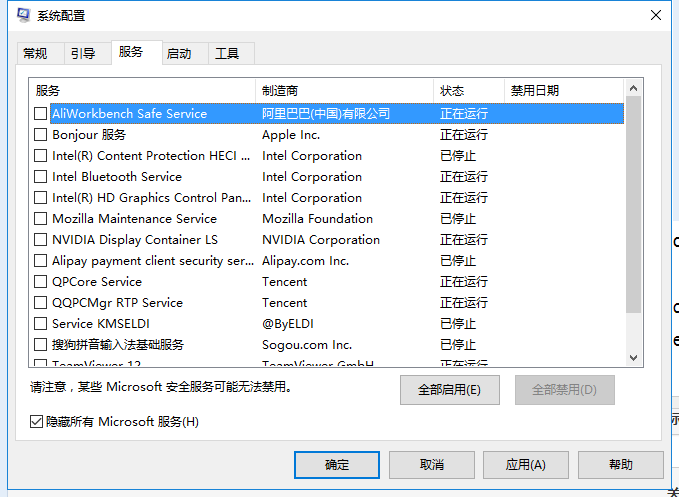This screenshot has width=679, height=497.
Task: Click the 应用(A) button
Action: (526, 465)
